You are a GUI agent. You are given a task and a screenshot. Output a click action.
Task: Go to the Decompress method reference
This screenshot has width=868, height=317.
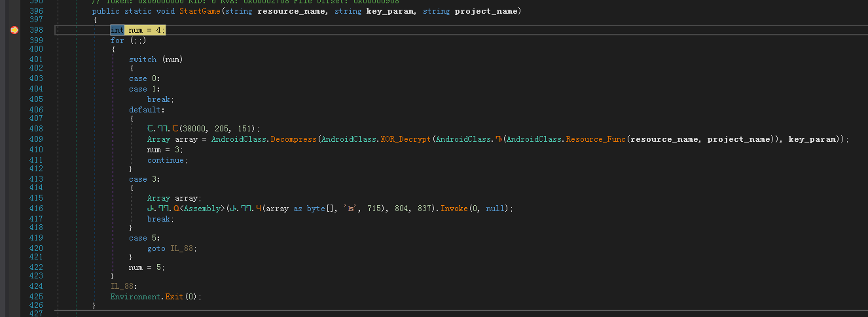click(293, 139)
